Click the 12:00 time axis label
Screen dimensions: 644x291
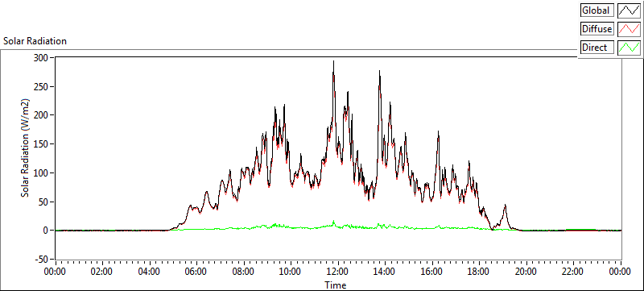pyautogui.click(x=337, y=272)
